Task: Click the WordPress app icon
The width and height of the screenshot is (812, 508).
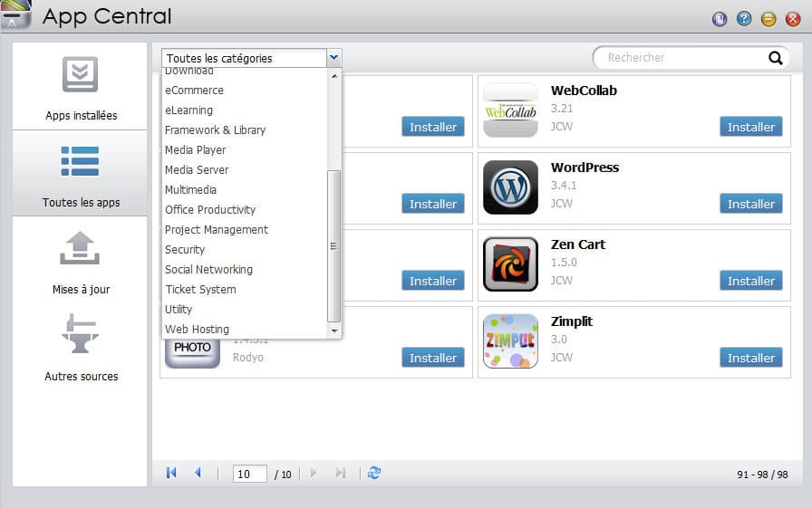Action: 510,187
